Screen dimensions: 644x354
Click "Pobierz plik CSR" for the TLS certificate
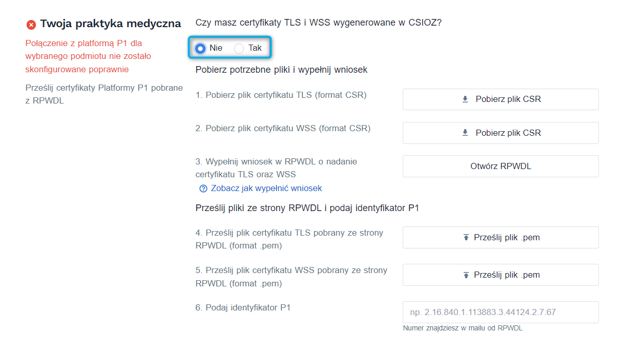(x=501, y=99)
